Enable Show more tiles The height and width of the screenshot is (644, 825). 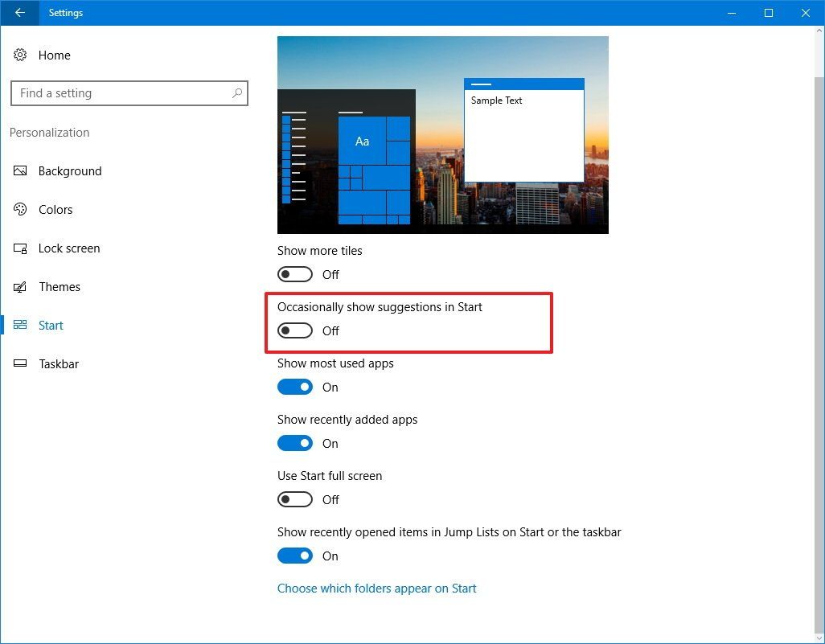click(x=294, y=274)
